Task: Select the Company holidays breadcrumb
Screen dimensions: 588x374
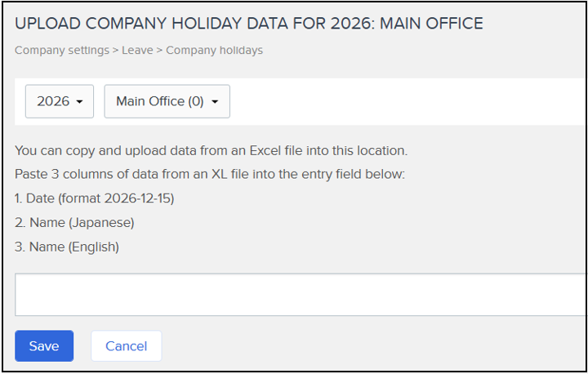Action: [x=214, y=51]
